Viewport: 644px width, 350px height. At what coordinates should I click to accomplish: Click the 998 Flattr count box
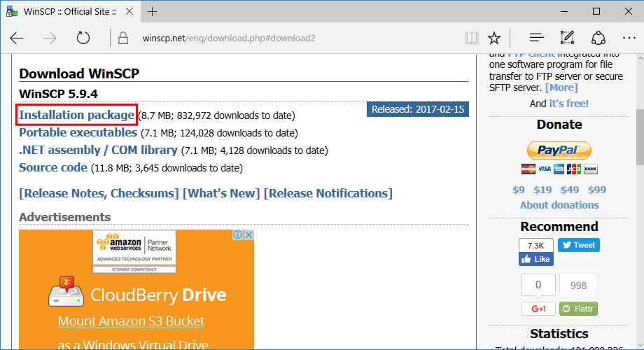578,285
